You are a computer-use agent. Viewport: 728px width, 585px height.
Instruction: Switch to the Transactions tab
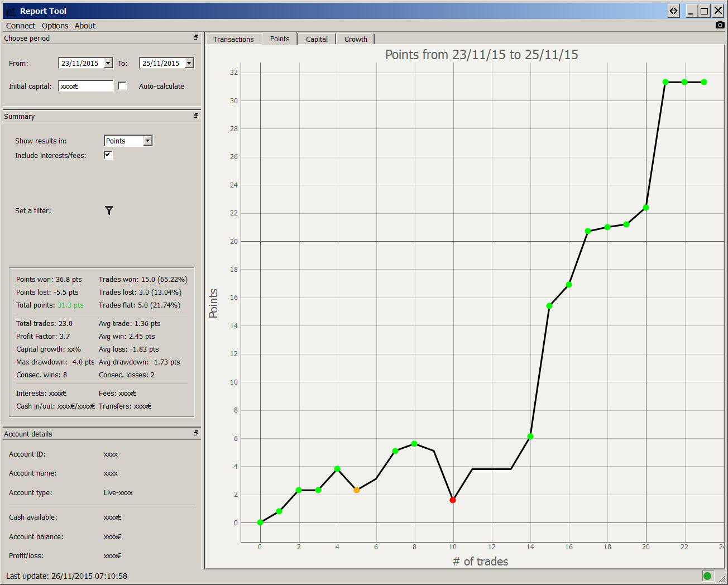(233, 39)
